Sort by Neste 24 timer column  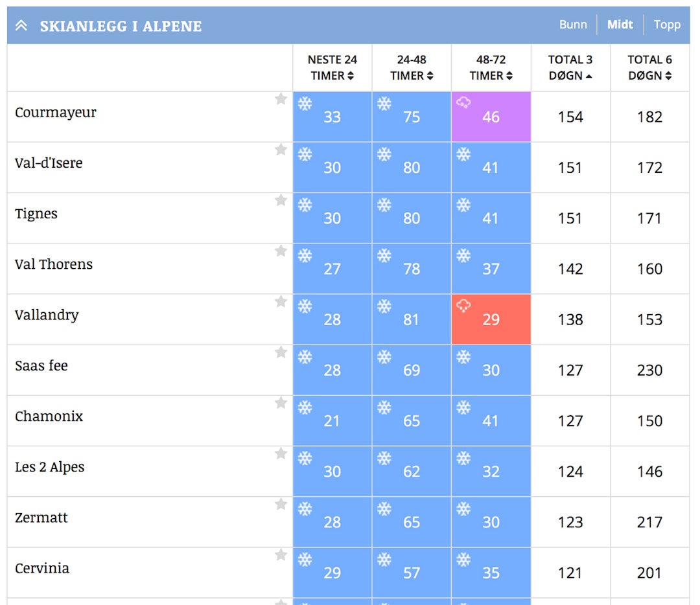coord(332,68)
